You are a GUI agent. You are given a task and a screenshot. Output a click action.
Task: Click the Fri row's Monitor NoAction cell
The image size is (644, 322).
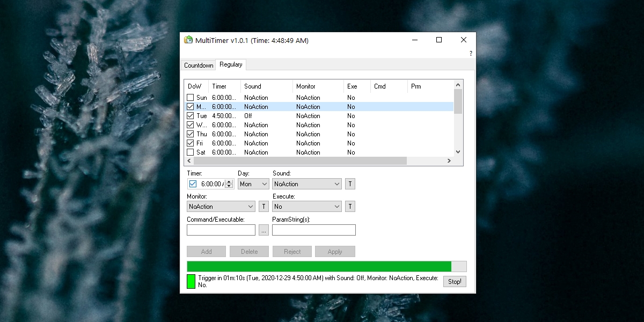pyautogui.click(x=308, y=143)
